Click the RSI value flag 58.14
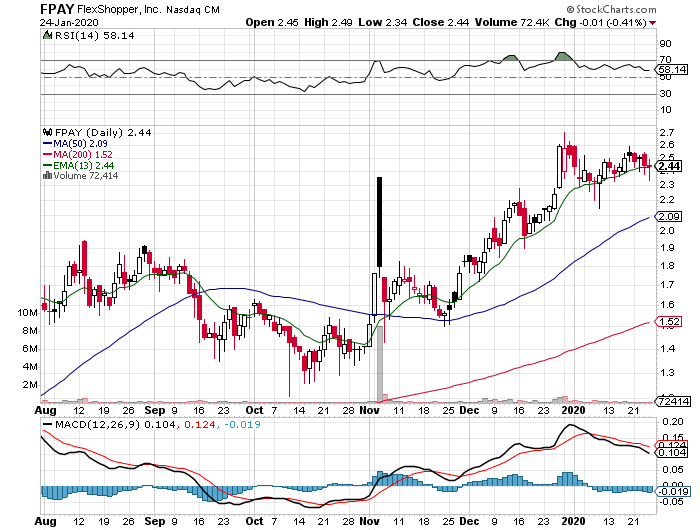 pos(672,69)
